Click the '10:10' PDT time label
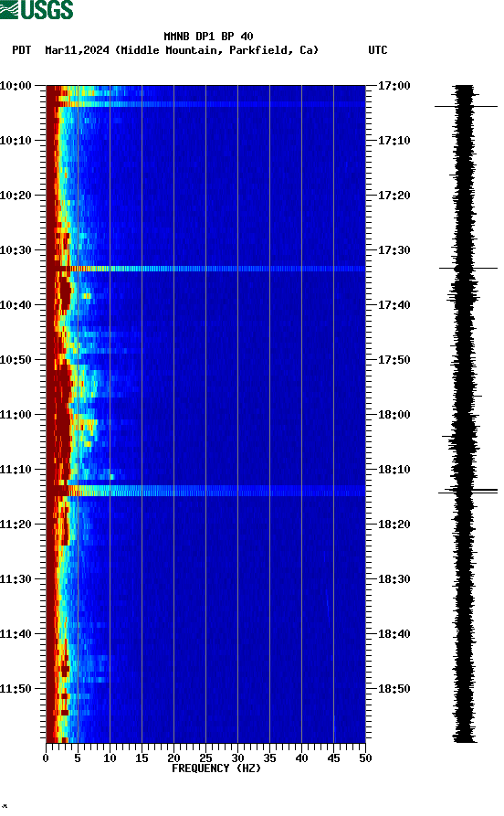 16,141
